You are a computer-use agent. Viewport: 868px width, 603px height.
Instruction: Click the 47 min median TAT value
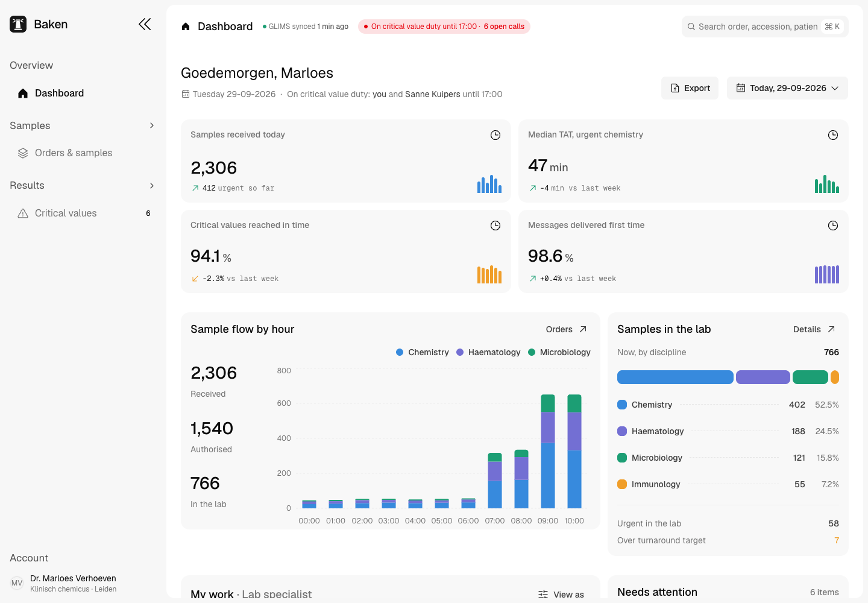click(x=548, y=166)
